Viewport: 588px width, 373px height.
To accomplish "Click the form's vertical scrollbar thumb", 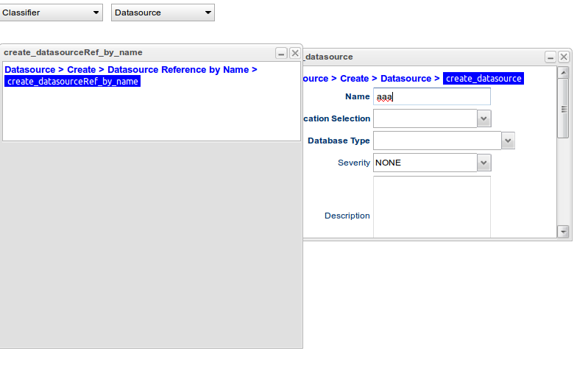I will point(564,108).
